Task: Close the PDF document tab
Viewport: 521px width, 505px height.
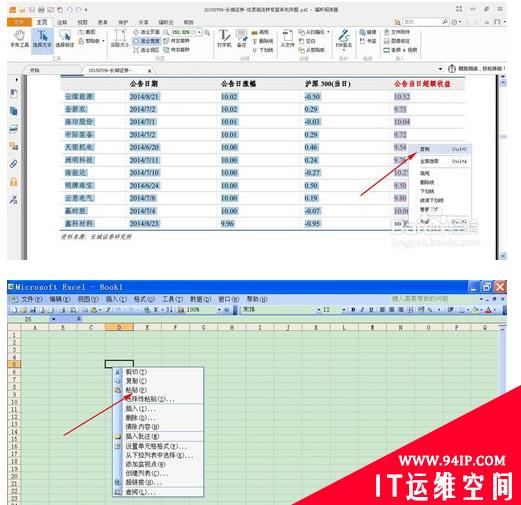Action: point(149,71)
